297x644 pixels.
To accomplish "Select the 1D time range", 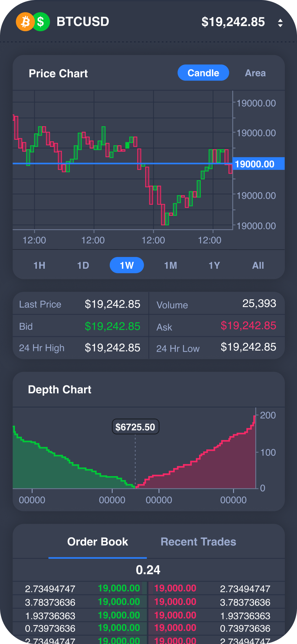I will point(83,265).
